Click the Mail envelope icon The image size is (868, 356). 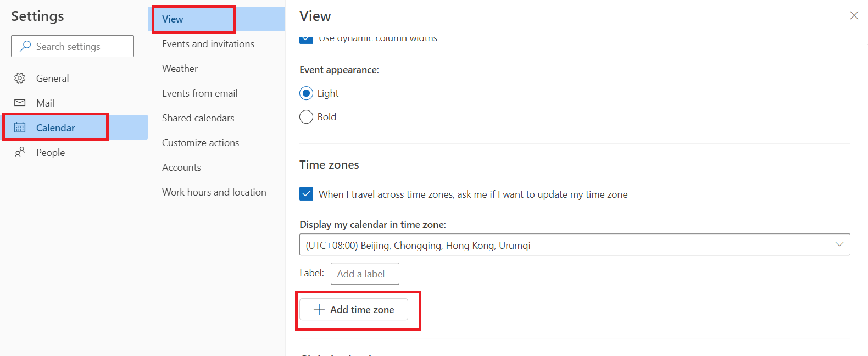(x=20, y=103)
